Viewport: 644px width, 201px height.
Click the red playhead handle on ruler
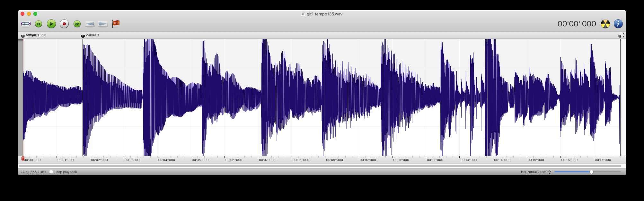pyautogui.click(x=23, y=158)
